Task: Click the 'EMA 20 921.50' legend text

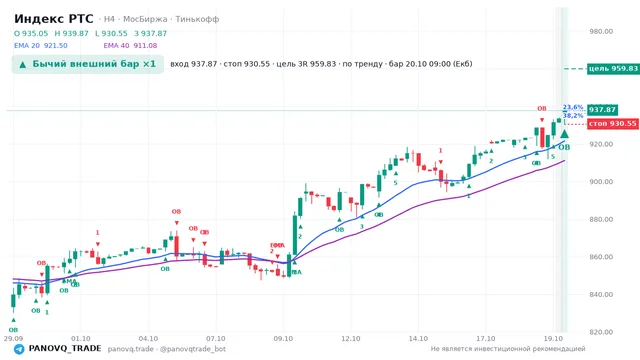Action: [x=41, y=46]
